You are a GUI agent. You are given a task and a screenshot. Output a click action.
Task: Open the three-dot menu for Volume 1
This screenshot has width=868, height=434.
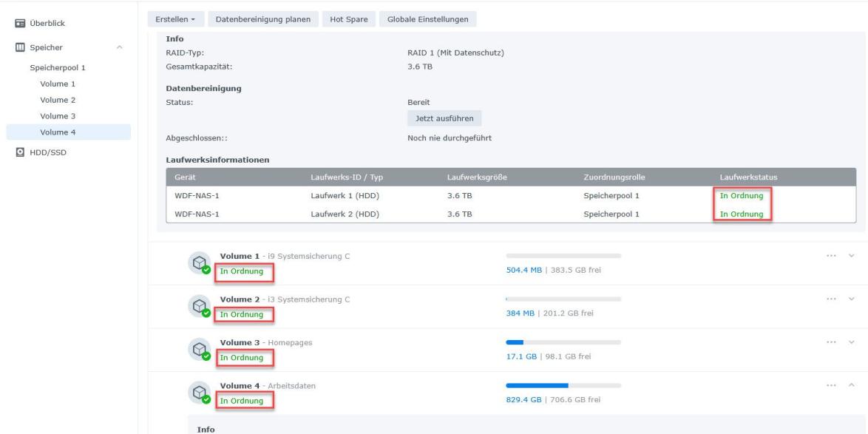[832, 256]
